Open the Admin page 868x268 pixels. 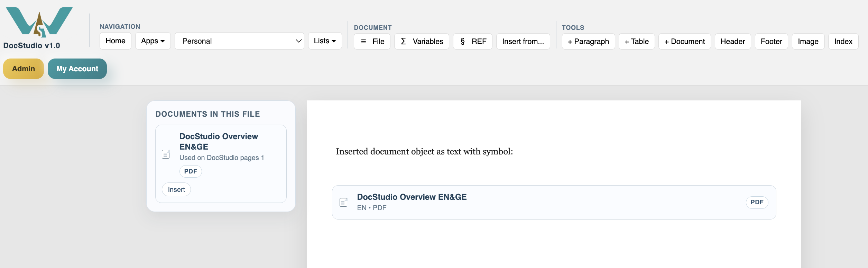coord(24,69)
